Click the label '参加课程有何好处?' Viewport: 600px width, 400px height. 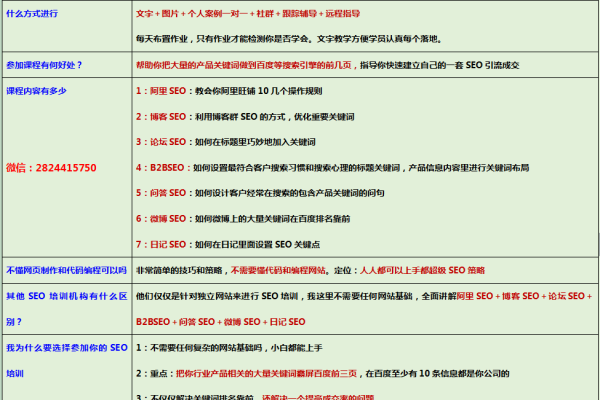(x=44, y=65)
